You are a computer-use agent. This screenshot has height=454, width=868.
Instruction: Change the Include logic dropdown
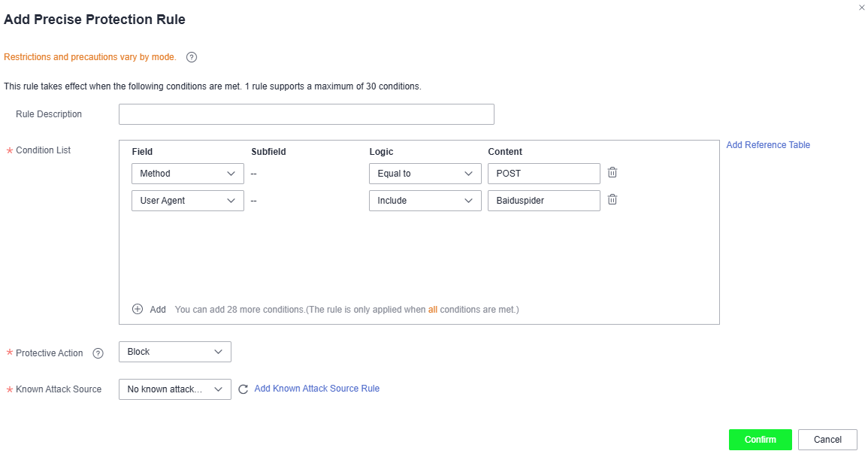click(x=425, y=201)
